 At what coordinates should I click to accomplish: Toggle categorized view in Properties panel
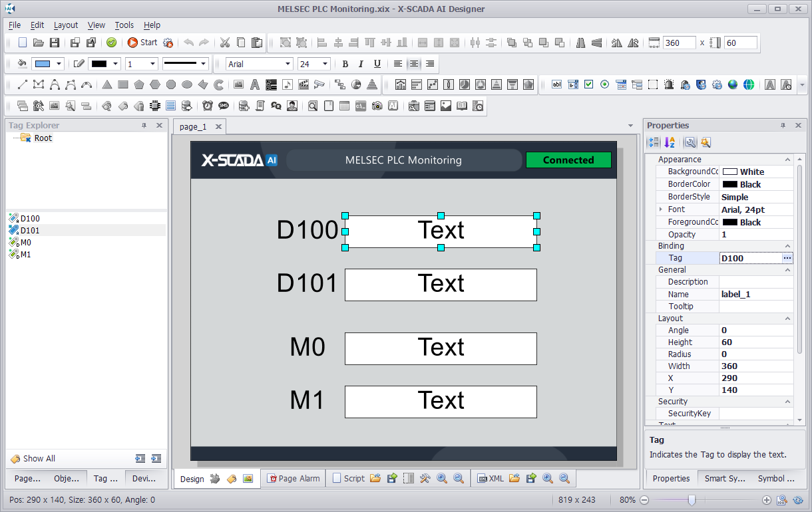654,142
